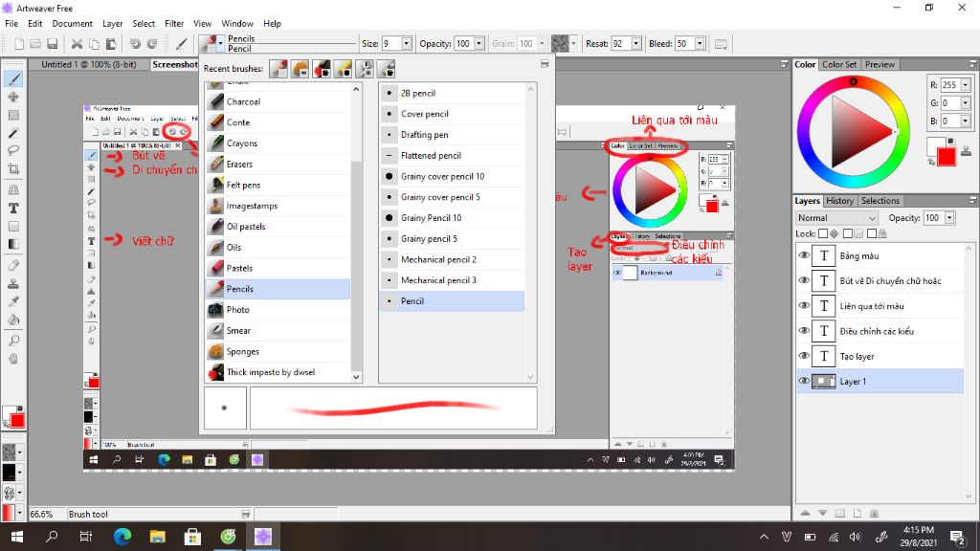Viewport: 980px width, 551px height.
Task: Select the Paint Bucket fill tool
Action: coord(13,320)
